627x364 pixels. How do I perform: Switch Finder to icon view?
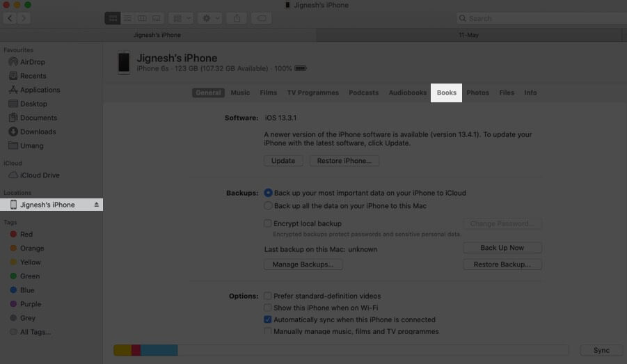112,18
